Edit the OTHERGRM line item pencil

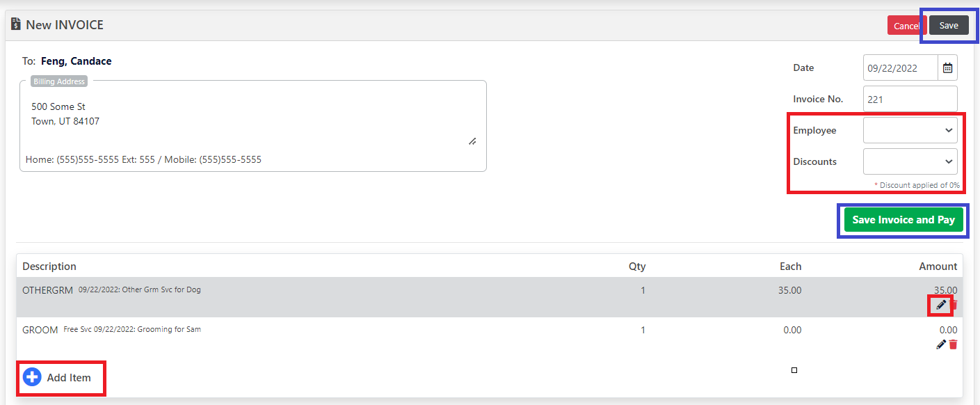[941, 305]
